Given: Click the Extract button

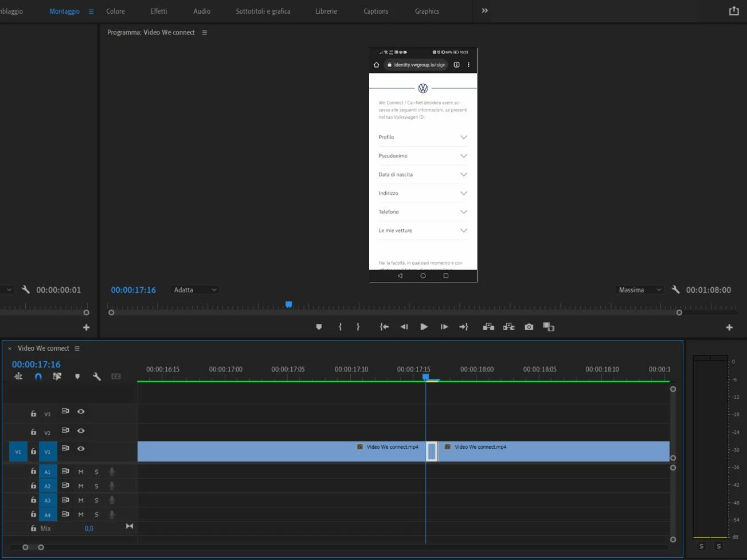Looking at the screenshot, I should point(509,327).
